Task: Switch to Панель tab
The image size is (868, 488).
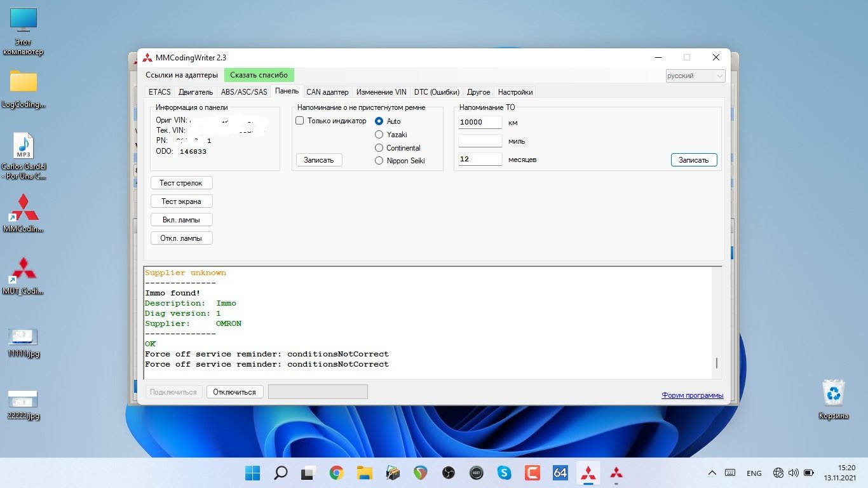Action: coord(287,91)
